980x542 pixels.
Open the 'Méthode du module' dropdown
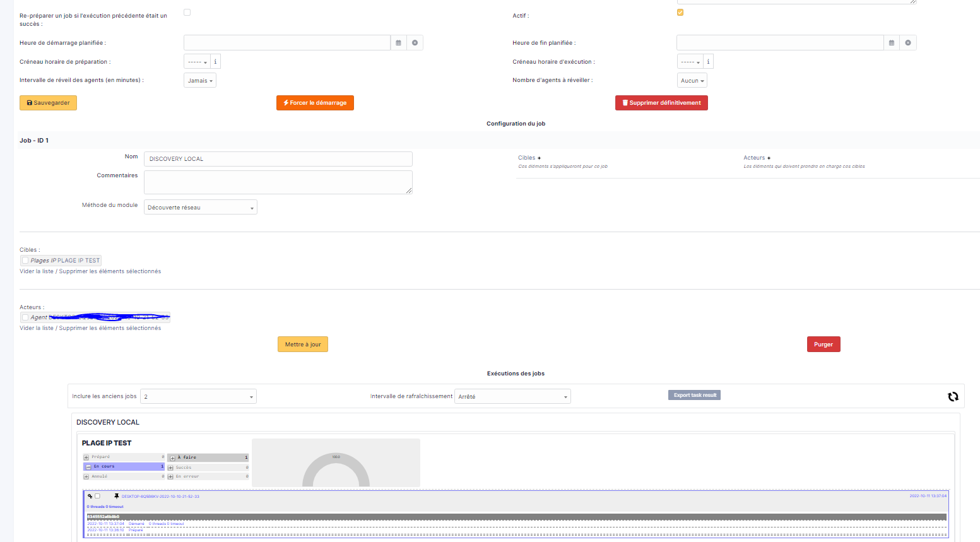pyautogui.click(x=200, y=206)
